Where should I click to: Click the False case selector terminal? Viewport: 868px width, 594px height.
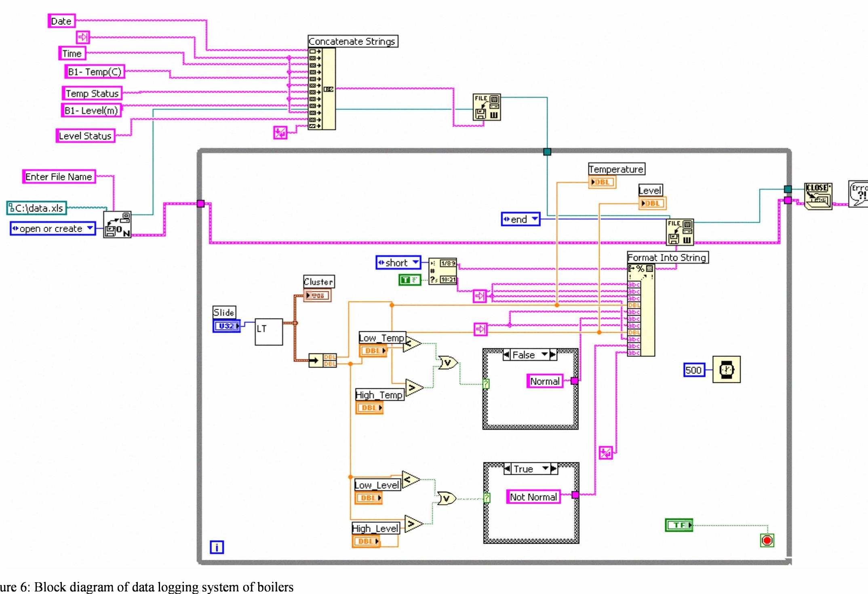(x=486, y=383)
